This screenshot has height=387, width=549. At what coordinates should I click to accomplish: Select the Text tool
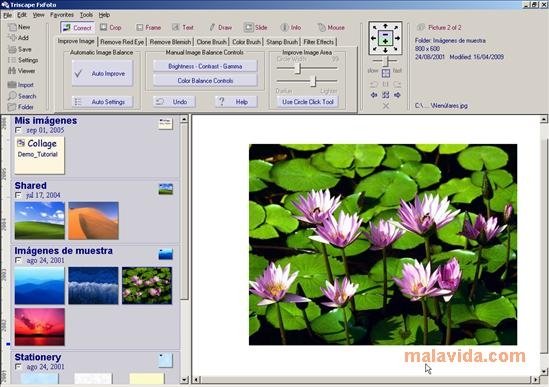[x=183, y=27]
